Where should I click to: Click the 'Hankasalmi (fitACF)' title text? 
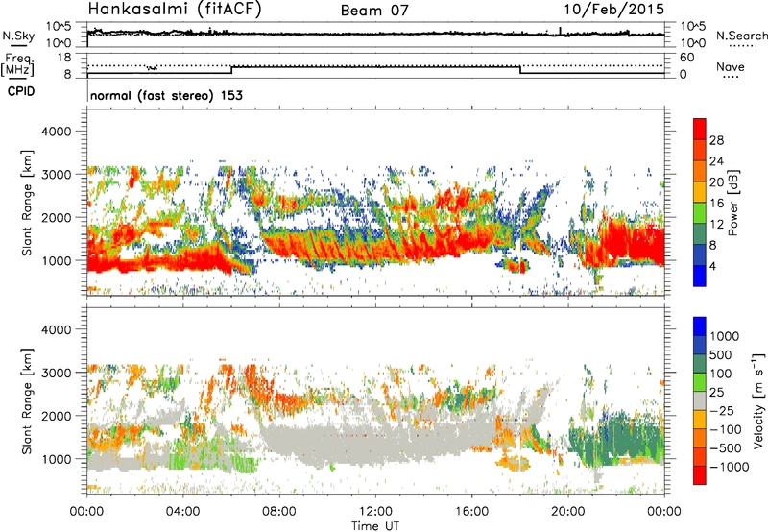pos(175,10)
